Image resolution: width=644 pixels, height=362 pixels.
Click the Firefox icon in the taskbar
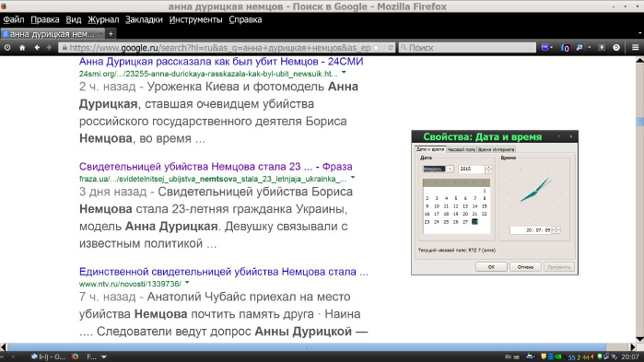coord(76,356)
